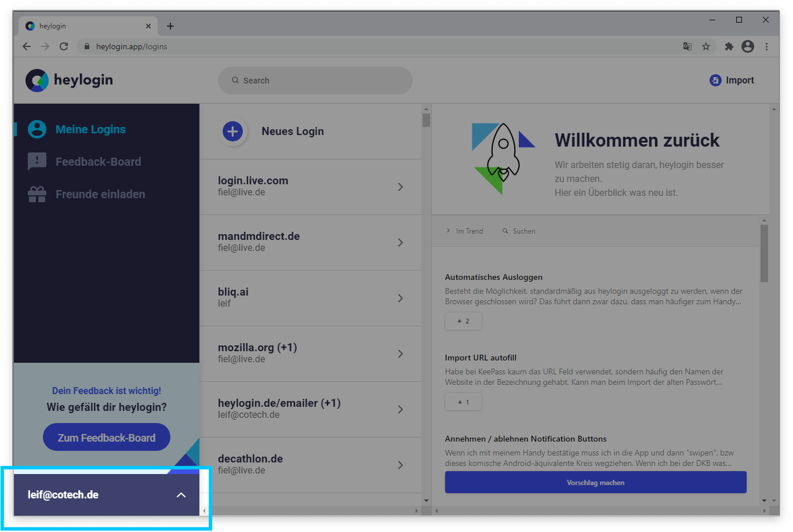The width and height of the screenshot is (793, 532).
Task: Upvote Automatisches Ausloggen with 2 votes
Action: tap(463, 321)
